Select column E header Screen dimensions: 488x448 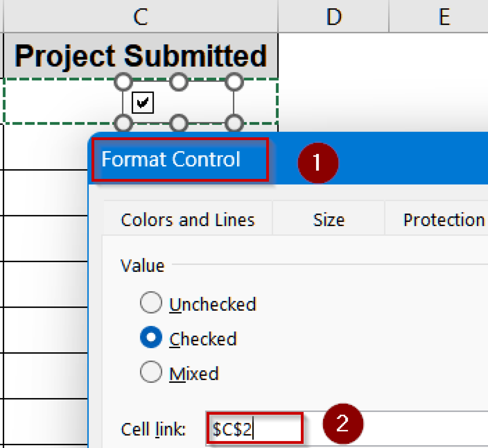coord(444,15)
